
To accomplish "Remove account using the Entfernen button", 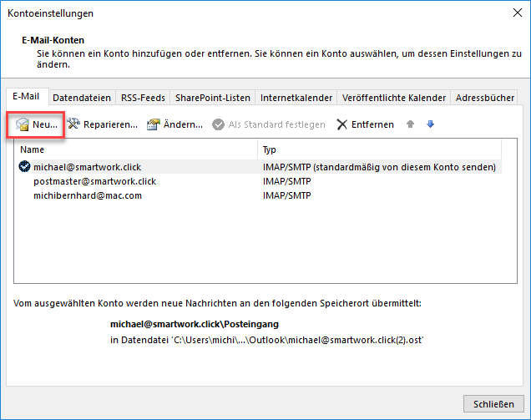I will tap(365, 124).
